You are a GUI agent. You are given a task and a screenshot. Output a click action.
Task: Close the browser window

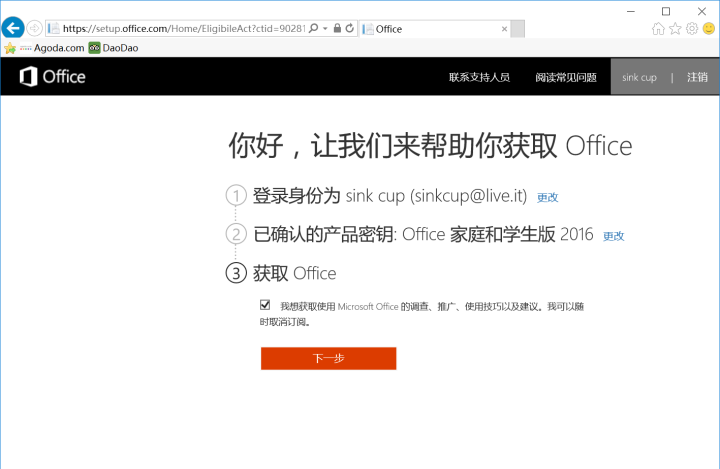pos(702,11)
